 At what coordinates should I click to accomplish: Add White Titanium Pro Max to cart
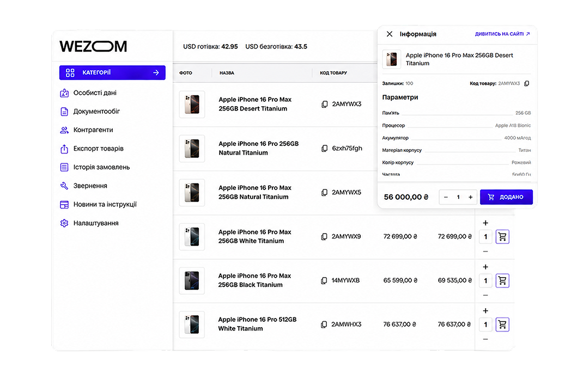point(502,237)
